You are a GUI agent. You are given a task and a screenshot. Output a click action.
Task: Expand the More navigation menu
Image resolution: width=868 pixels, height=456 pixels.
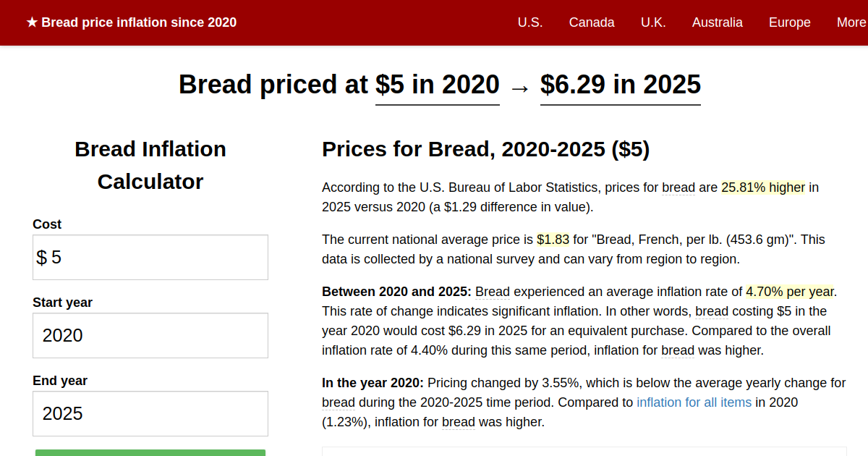click(x=851, y=22)
